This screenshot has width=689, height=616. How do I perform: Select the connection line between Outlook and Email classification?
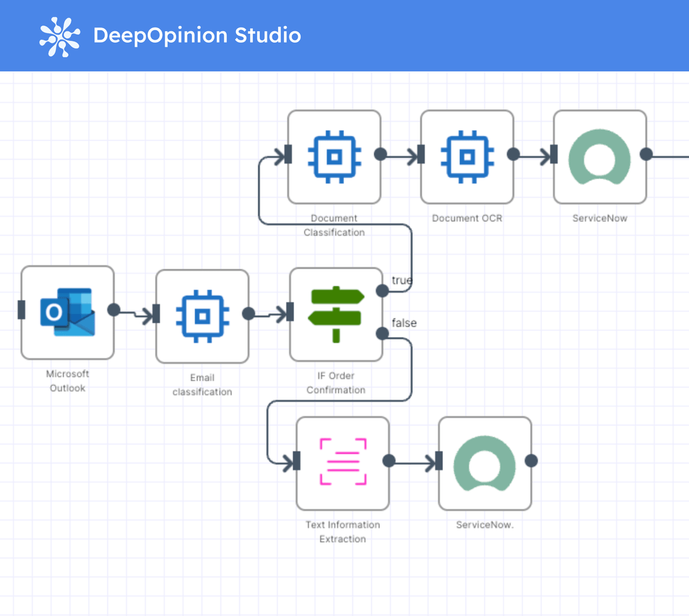[134, 313]
